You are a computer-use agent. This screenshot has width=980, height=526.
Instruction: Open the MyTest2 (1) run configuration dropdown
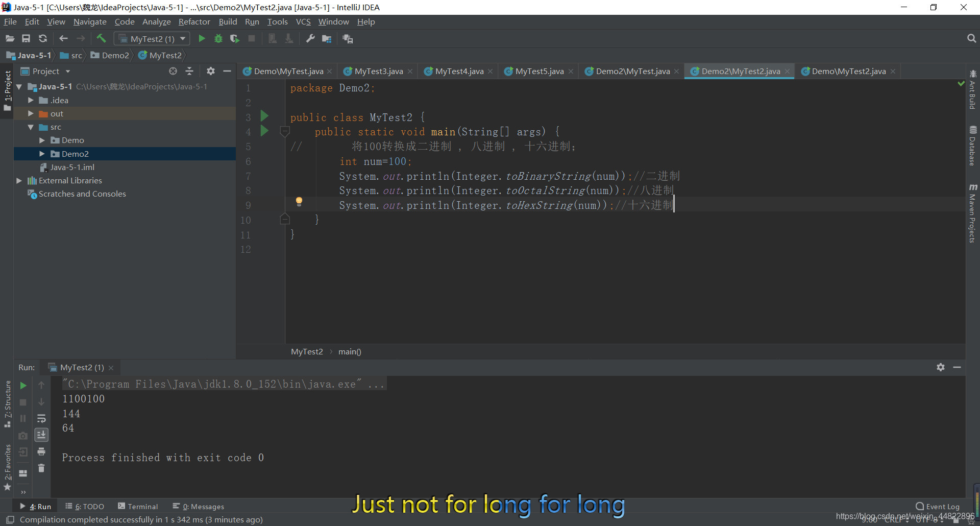click(x=152, y=39)
